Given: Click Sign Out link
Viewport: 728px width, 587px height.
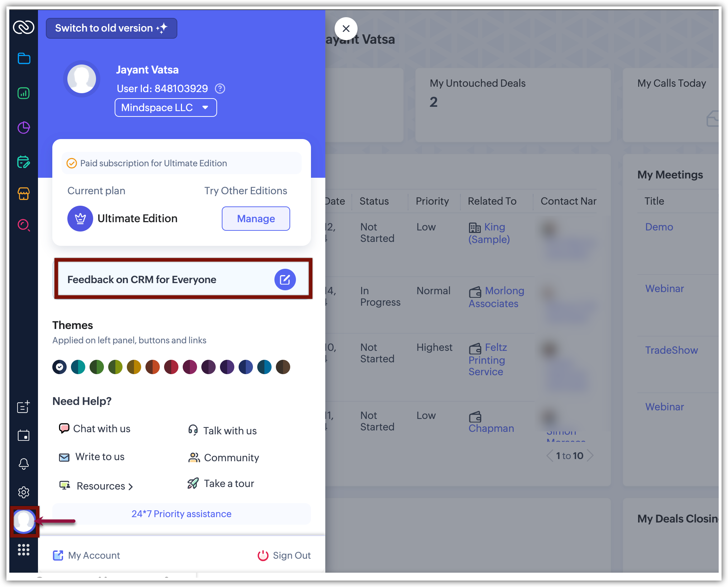Looking at the screenshot, I should (x=284, y=555).
